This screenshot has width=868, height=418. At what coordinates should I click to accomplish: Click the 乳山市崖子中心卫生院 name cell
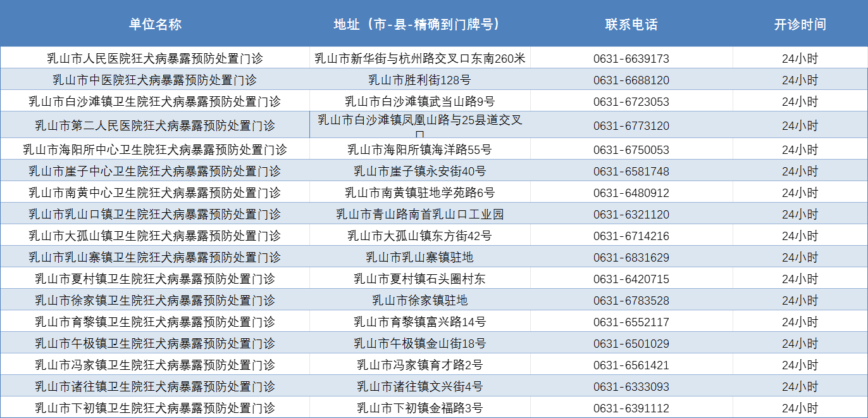pyautogui.click(x=155, y=172)
